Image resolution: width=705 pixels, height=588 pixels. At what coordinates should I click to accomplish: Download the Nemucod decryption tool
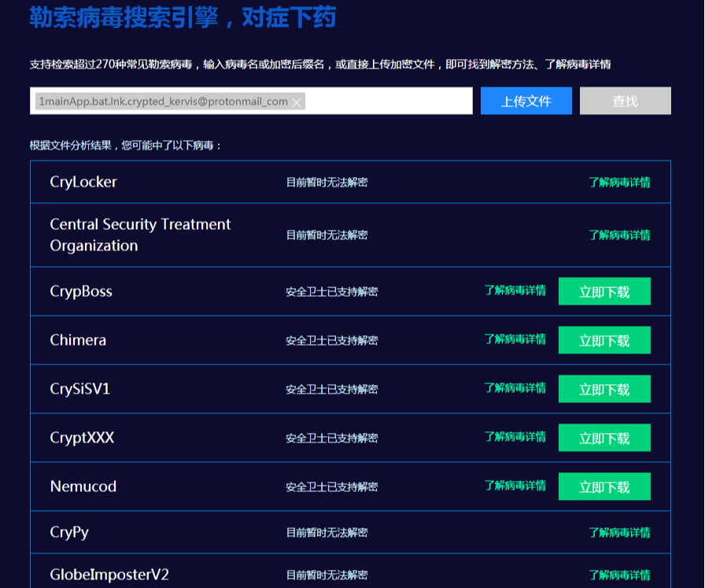[x=604, y=486]
